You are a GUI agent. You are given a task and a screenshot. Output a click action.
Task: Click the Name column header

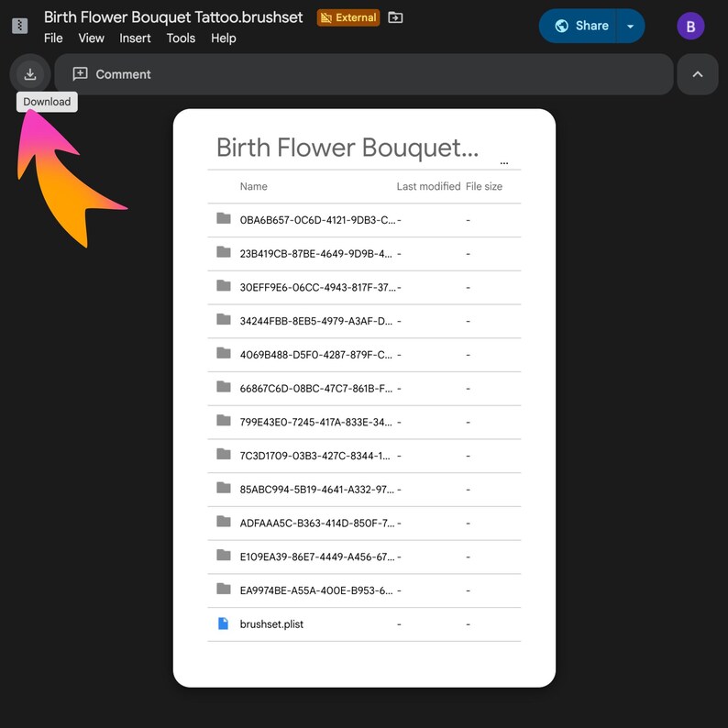[x=253, y=187]
